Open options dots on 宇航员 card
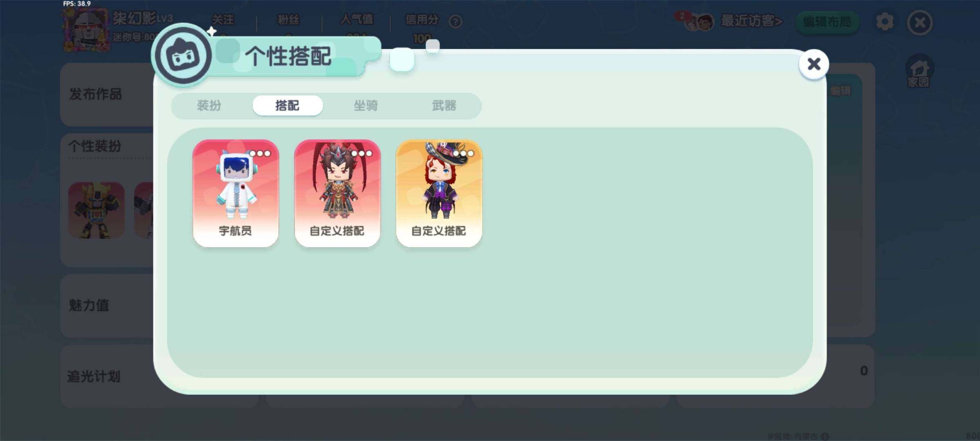980x441 pixels. [x=260, y=154]
